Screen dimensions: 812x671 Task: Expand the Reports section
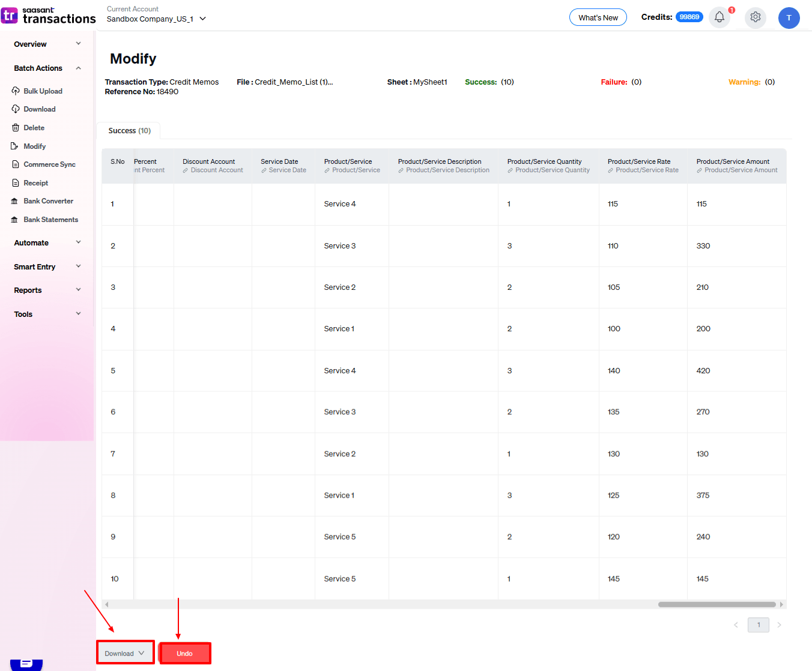46,290
